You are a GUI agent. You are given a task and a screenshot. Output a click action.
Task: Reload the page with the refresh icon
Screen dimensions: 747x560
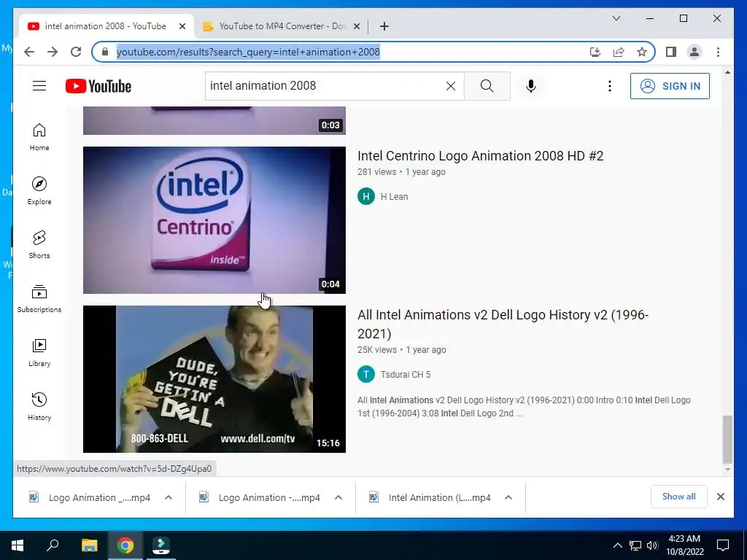(76, 52)
